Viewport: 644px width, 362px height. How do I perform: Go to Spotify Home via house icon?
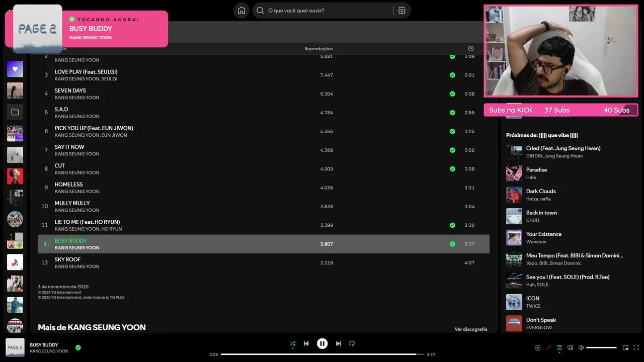pyautogui.click(x=242, y=11)
